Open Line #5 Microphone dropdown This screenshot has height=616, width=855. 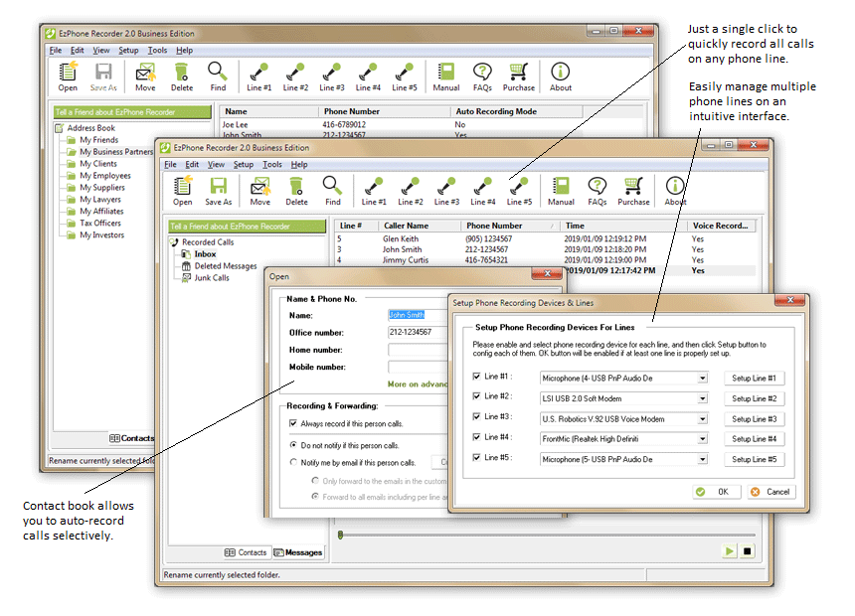click(703, 459)
